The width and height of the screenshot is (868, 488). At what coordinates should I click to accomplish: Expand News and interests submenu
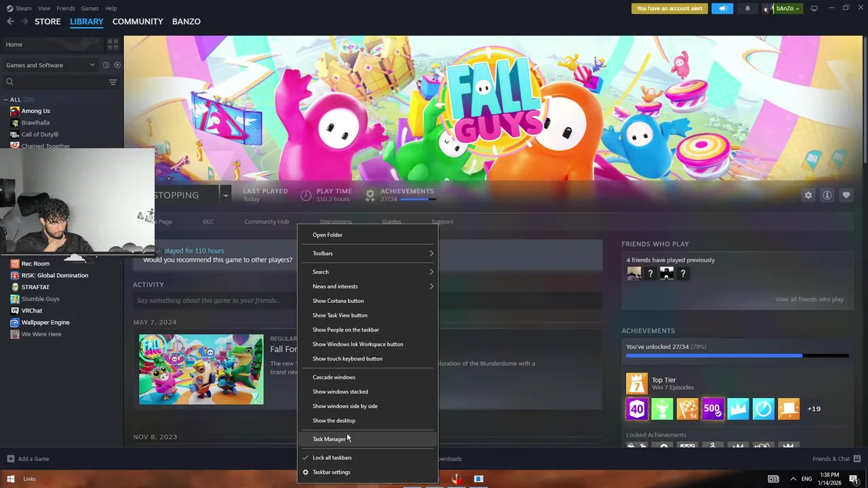(x=368, y=286)
